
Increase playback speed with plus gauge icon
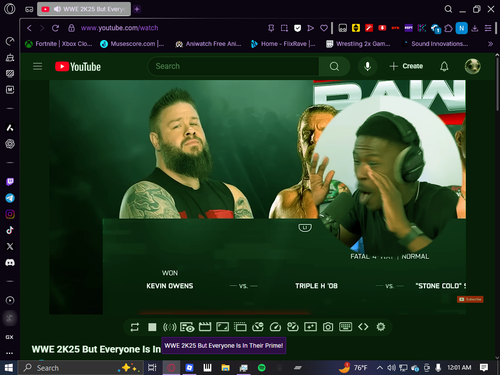[293, 327]
